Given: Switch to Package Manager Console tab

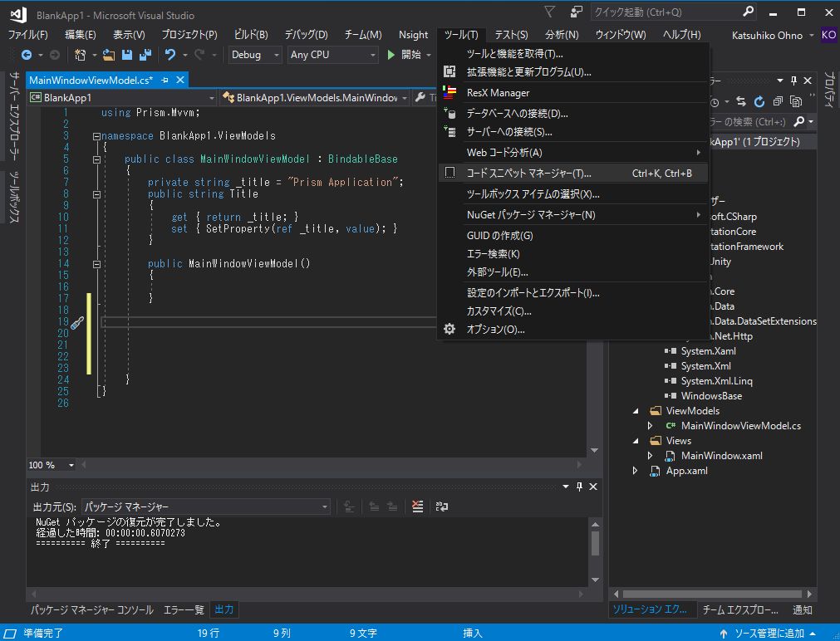Looking at the screenshot, I should click(x=91, y=610).
